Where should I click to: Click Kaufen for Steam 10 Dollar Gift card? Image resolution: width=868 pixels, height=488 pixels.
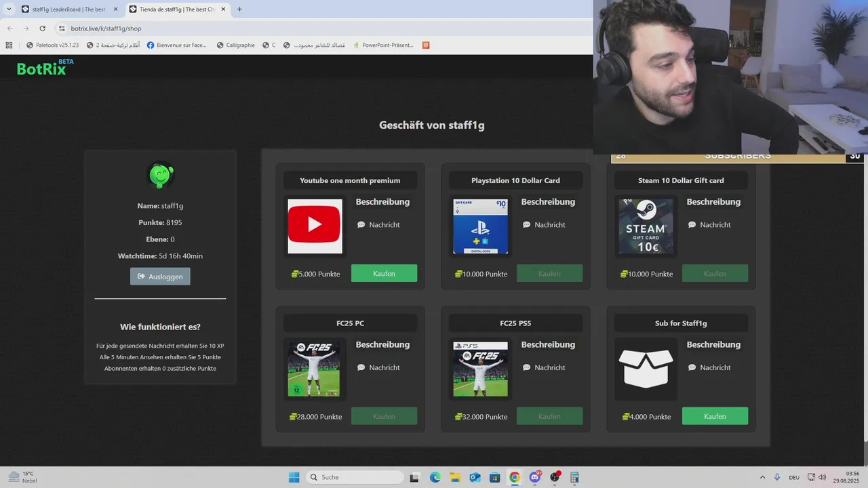click(715, 273)
